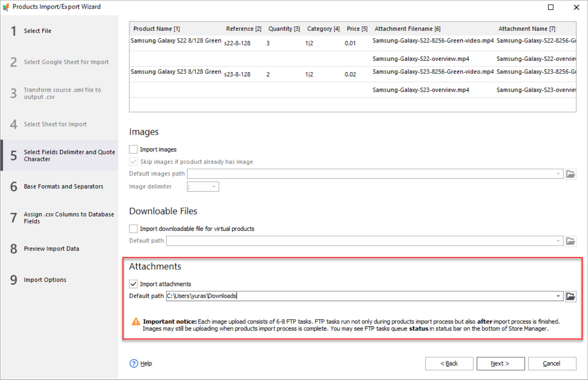Image resolution: width=588 pixels, height=380 pixels.
Task: Click Attachment Filename [6] column header
Action: (407, 29)
